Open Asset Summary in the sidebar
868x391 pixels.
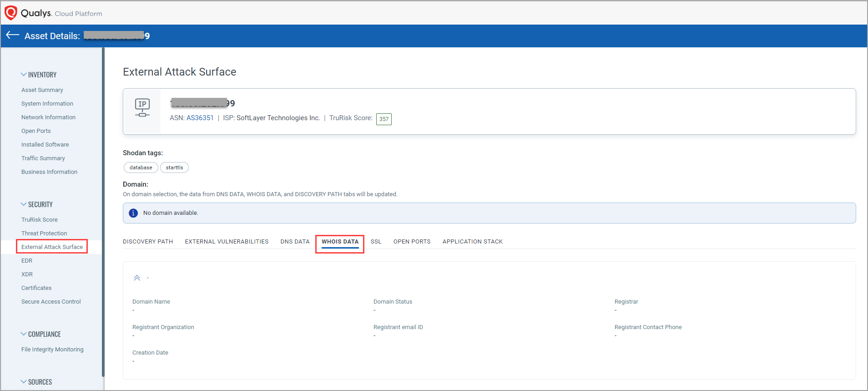(42, 90)
